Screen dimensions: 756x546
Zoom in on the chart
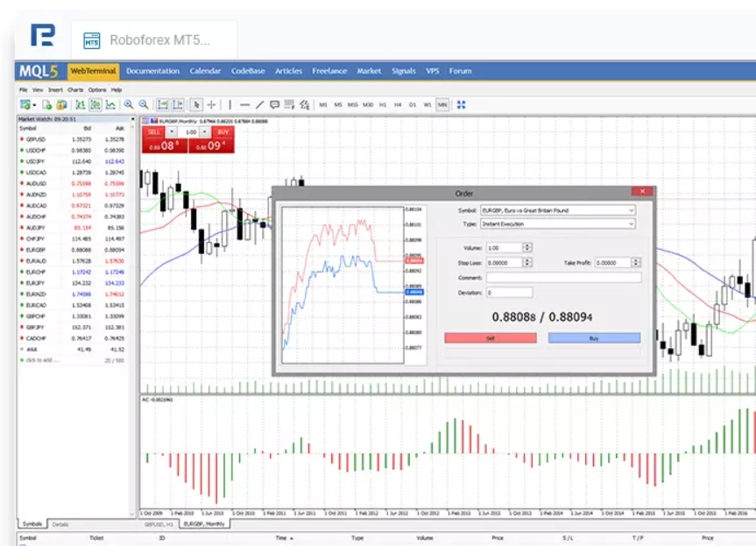click(129, 104)
